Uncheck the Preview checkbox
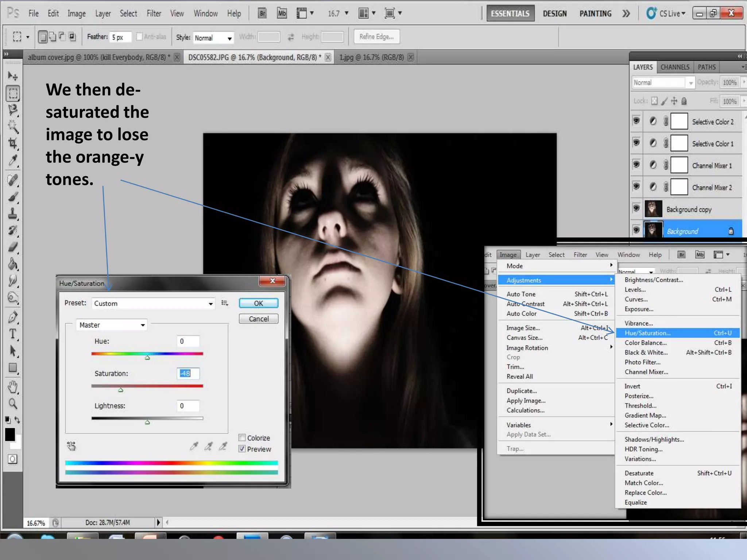This screenshot has width=747, height=560. [242, 449]
